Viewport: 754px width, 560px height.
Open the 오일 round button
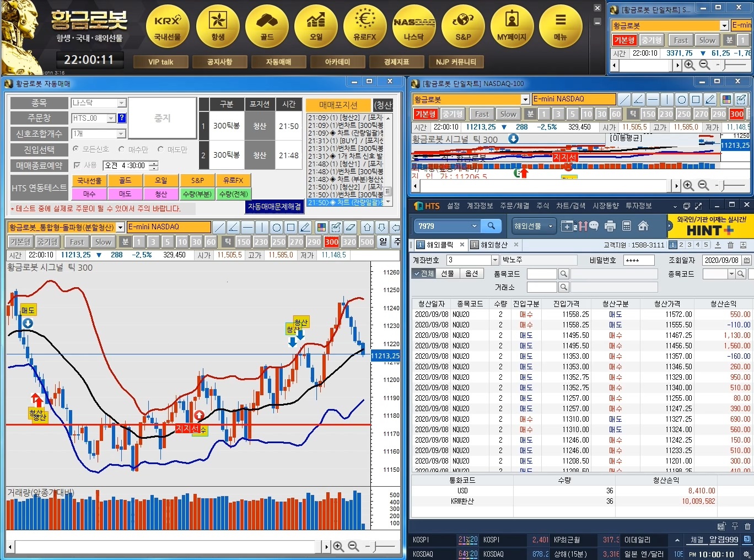pyautogui.click(x=316, y=25)
